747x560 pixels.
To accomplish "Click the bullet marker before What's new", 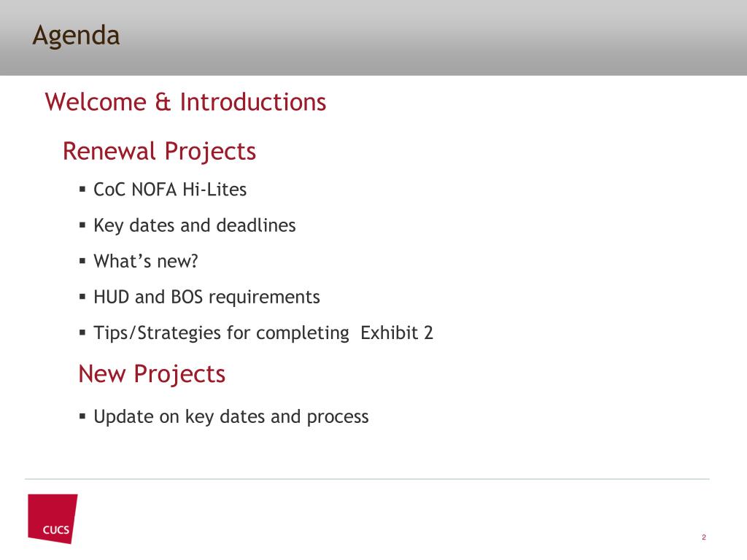I will pos(82,261).
